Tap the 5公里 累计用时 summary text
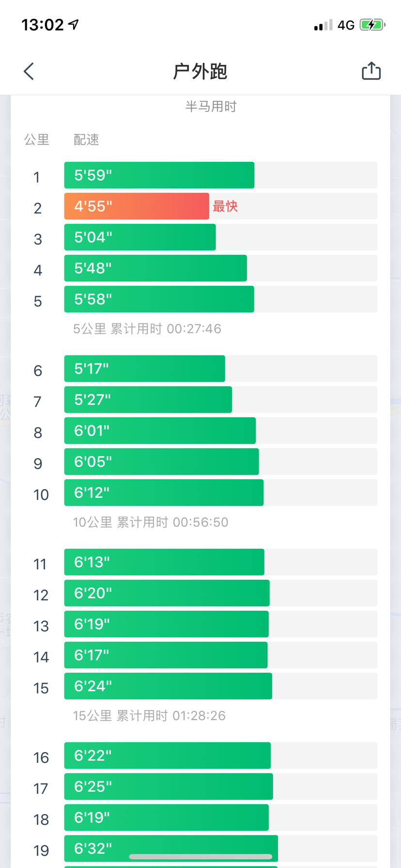Screen dimensions: 401x868 tap(147, 329)
